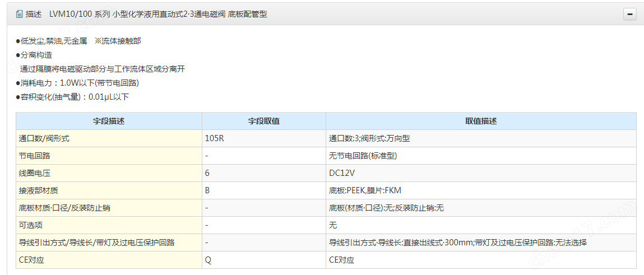The image size is (644, 275).
Task: Select the 可选项 row label
Action: [109, 225]
